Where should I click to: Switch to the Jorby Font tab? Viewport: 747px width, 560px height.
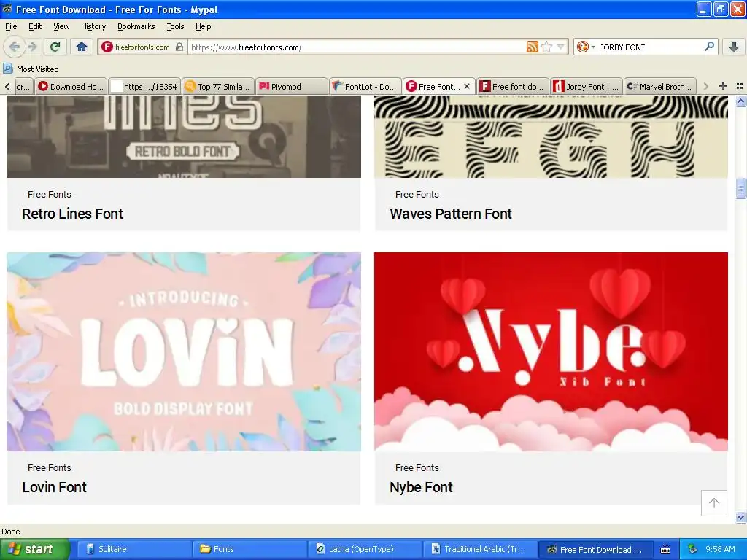586,86
